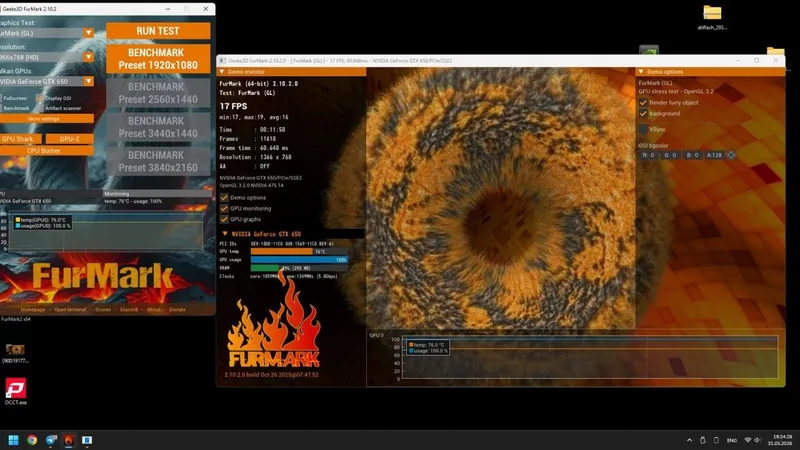The width and height of the screenshot is (800, 450).
Task: Toggle the GPU graphs checkbox
Action: (x=224, y=219)
